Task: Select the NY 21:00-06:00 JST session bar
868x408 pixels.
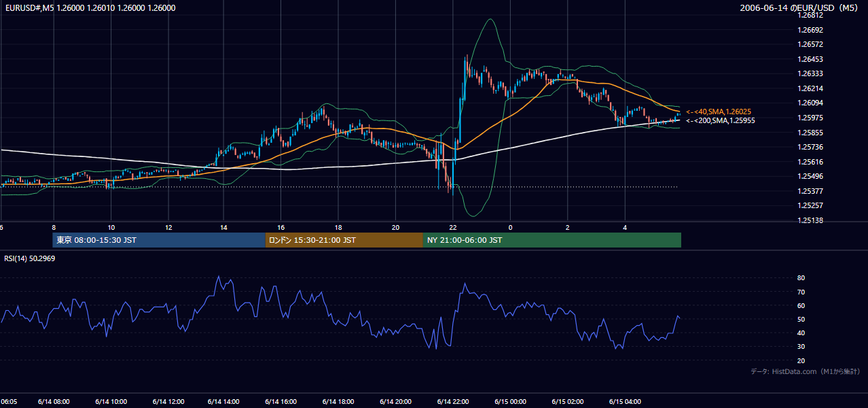Action: [x=552, y=240]
